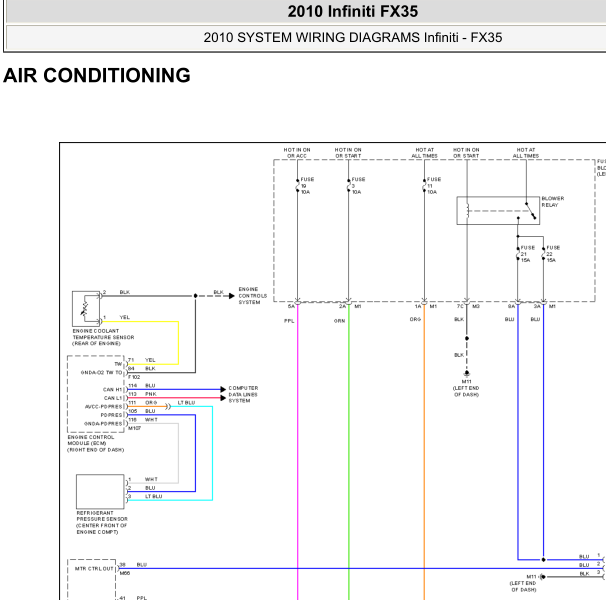
Task: Click refrigerant sensor pin '3 LT BLU' label
Action: [x=145, y=496]
